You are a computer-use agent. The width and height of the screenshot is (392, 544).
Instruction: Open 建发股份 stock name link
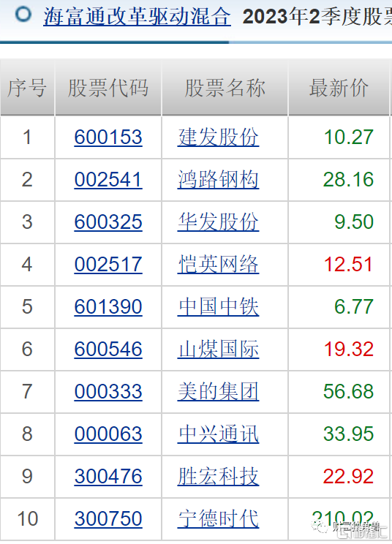(x=218, y=137)
